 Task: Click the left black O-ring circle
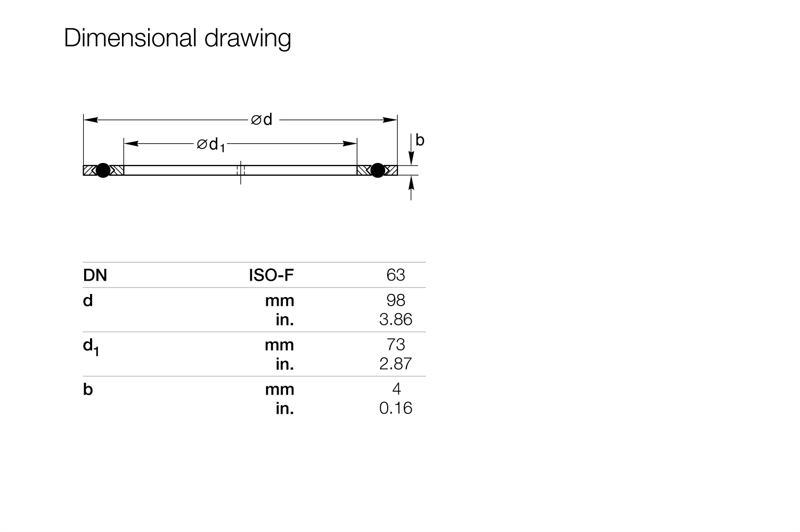[x=103, y=170]
